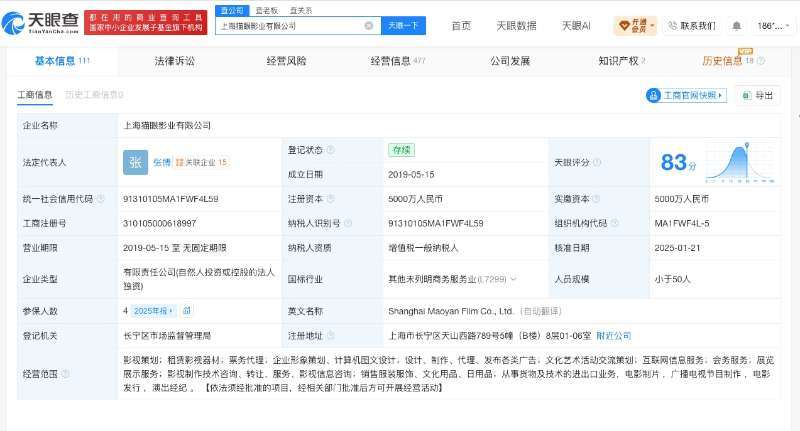
Task: Click the info icon beside 注册地址
Action: coord(331,336)
